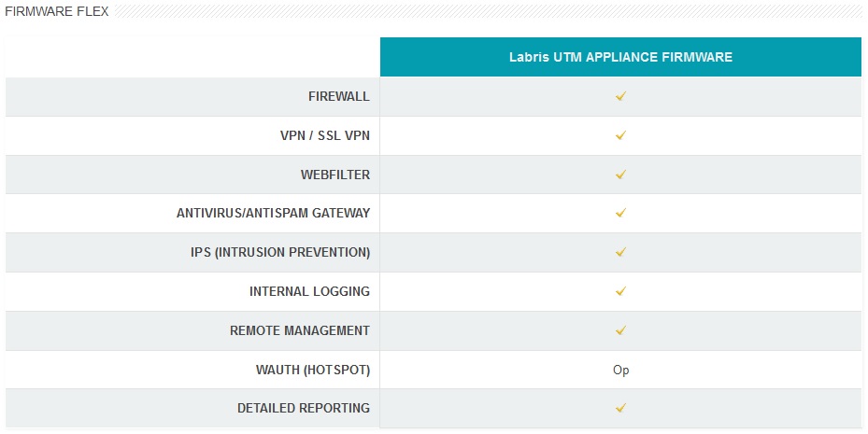Click the ANTIVIRUS/ANTISPAM GATEWAY checkmark

[x=620, y=213]
